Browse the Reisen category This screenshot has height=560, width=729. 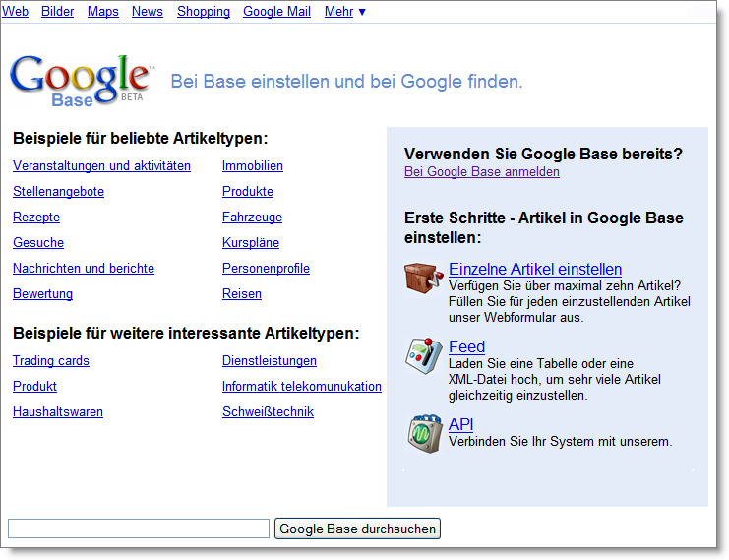point(242,294)
